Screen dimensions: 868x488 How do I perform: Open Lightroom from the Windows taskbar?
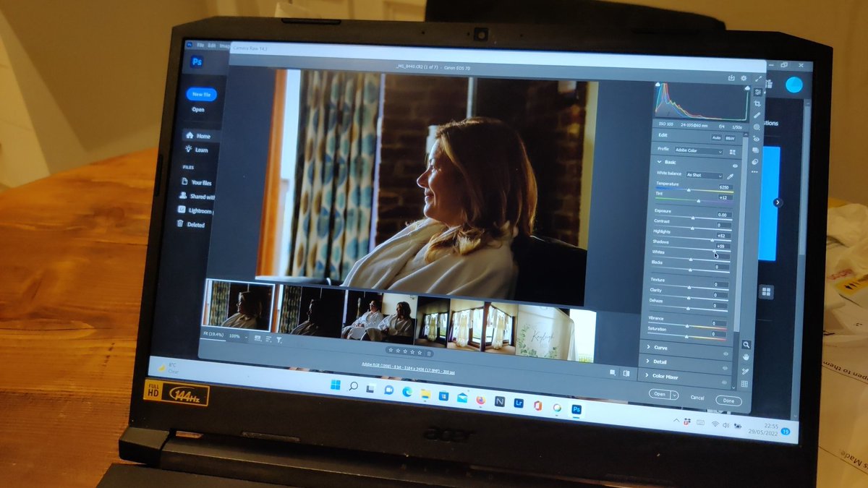pos(519,403)
